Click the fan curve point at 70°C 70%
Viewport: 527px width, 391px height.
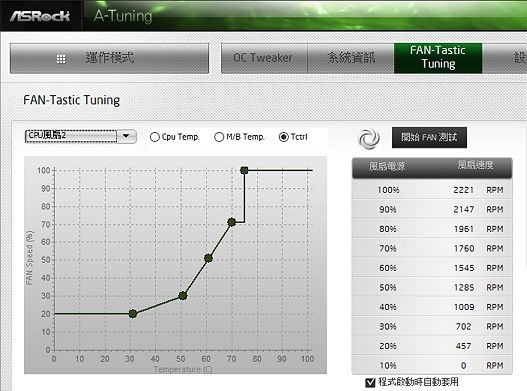point(232,222)
